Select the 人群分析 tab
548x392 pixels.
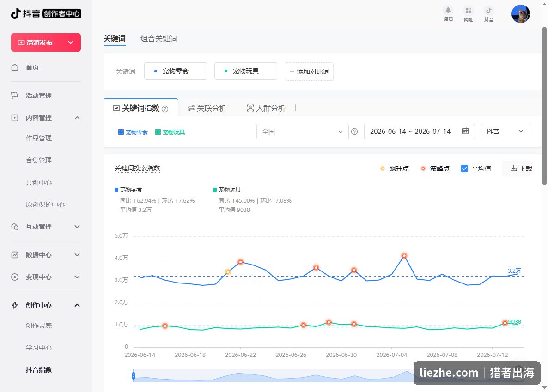point(266,109)
